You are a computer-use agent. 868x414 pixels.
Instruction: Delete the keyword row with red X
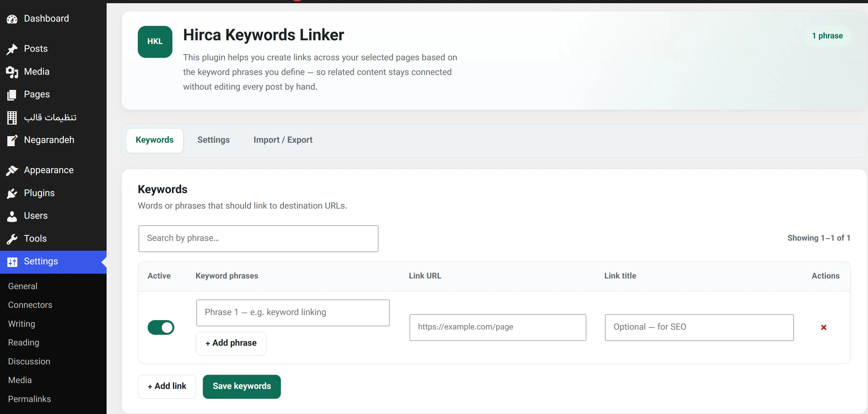pyautogui.click(x=823, y=327)
